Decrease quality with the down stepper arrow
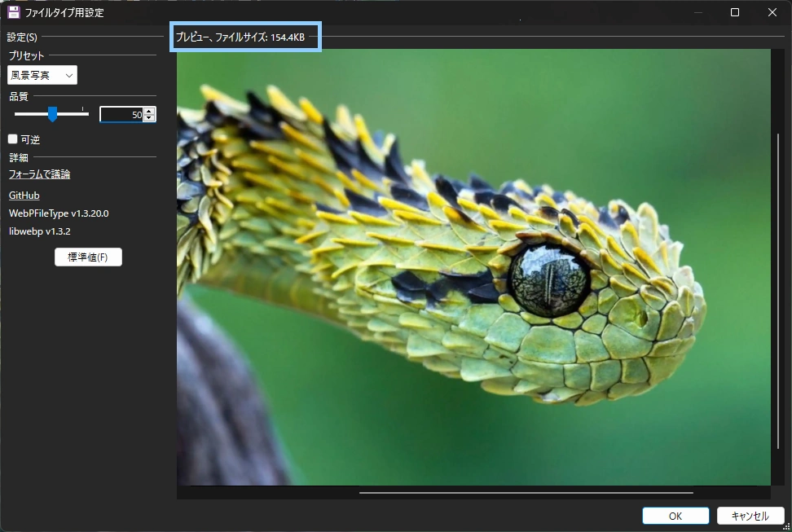 [x=149, y=118]
